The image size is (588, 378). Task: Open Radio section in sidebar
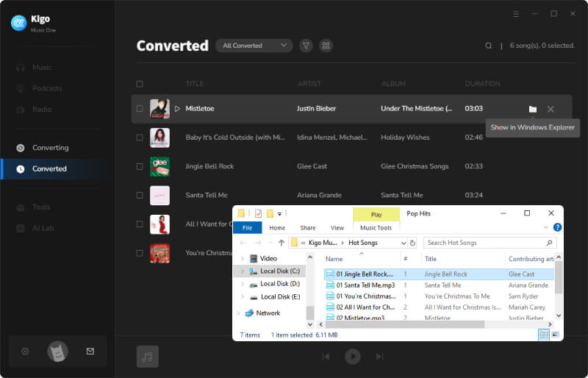pos(42,110)
